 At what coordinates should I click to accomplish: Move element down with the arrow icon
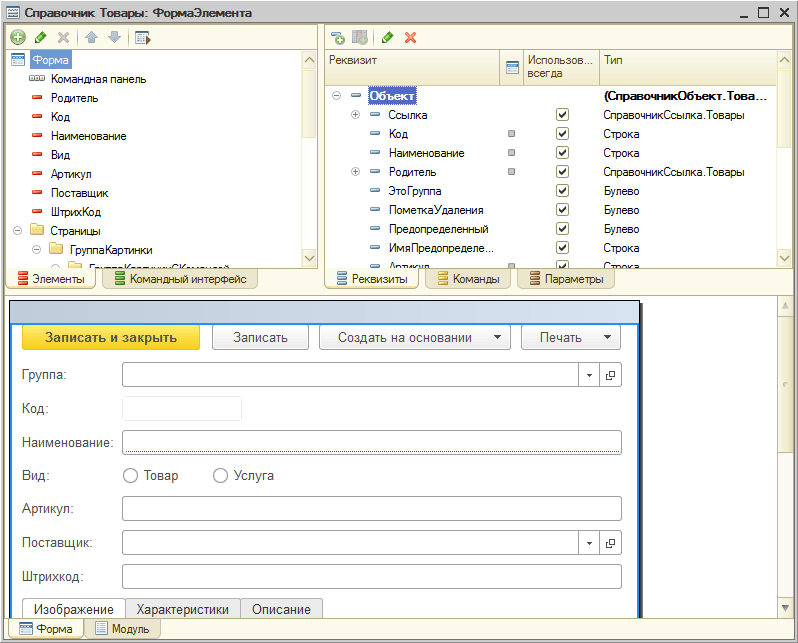pyautogui.click(x=115, y=37)
